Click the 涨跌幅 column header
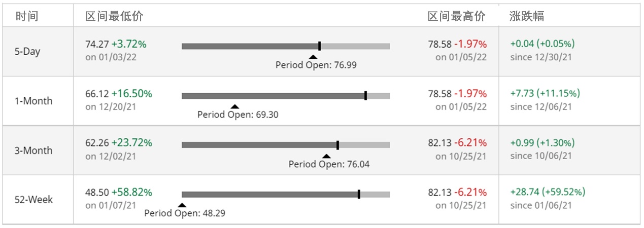644x228 pixels. (x=527, y=16)
